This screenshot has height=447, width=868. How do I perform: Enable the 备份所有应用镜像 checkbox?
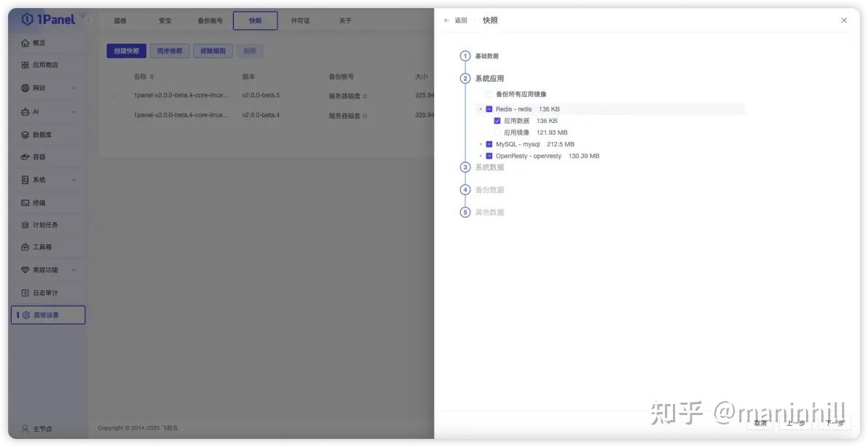489,95
